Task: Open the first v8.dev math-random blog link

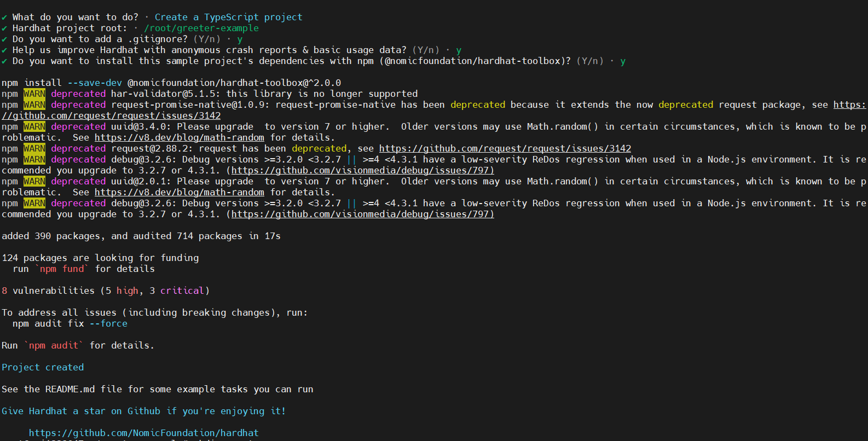Action: [x=180, y=137]
